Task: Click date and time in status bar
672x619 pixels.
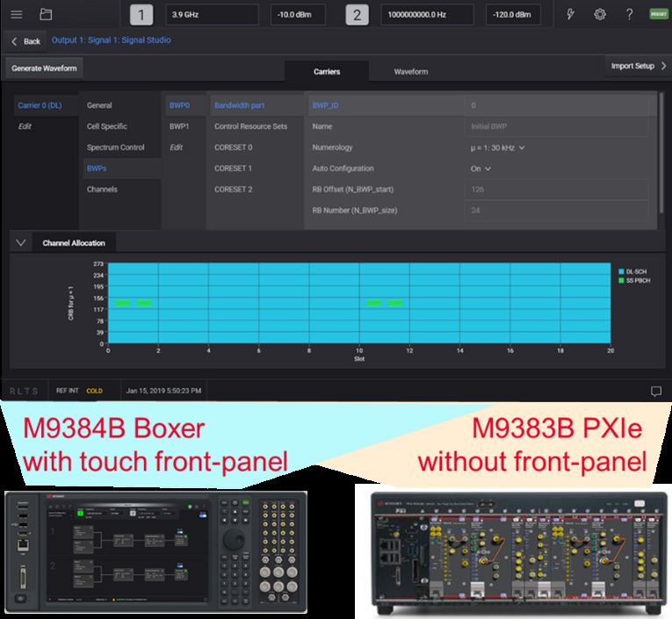Action: 163,391
